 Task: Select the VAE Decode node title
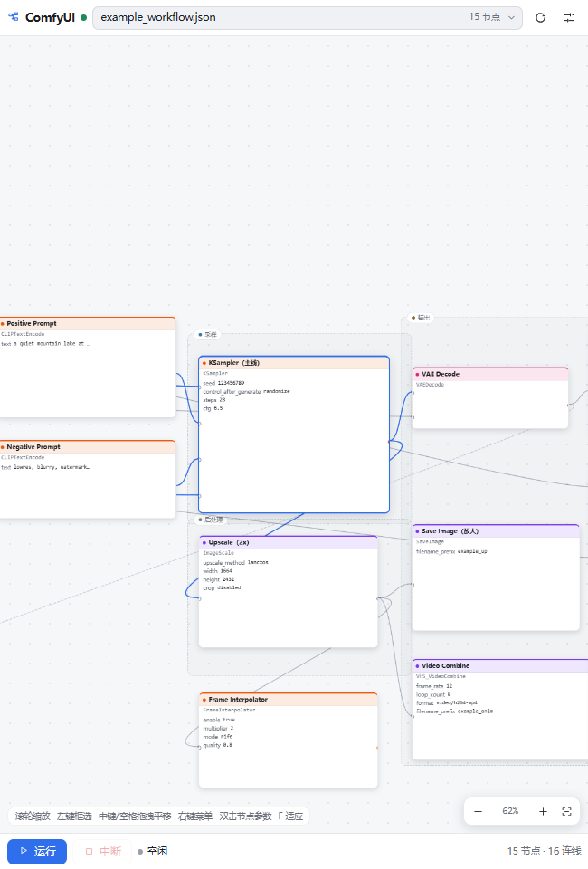click(x=441, y=374)
